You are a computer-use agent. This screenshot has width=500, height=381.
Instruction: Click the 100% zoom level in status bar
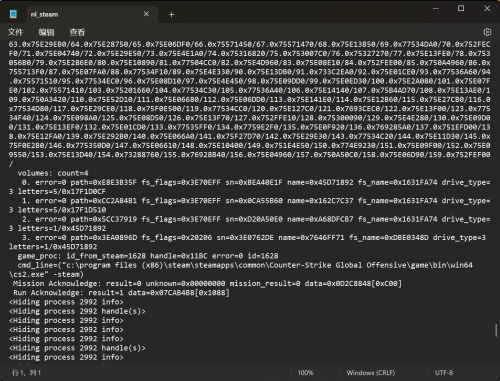(305, 373)
